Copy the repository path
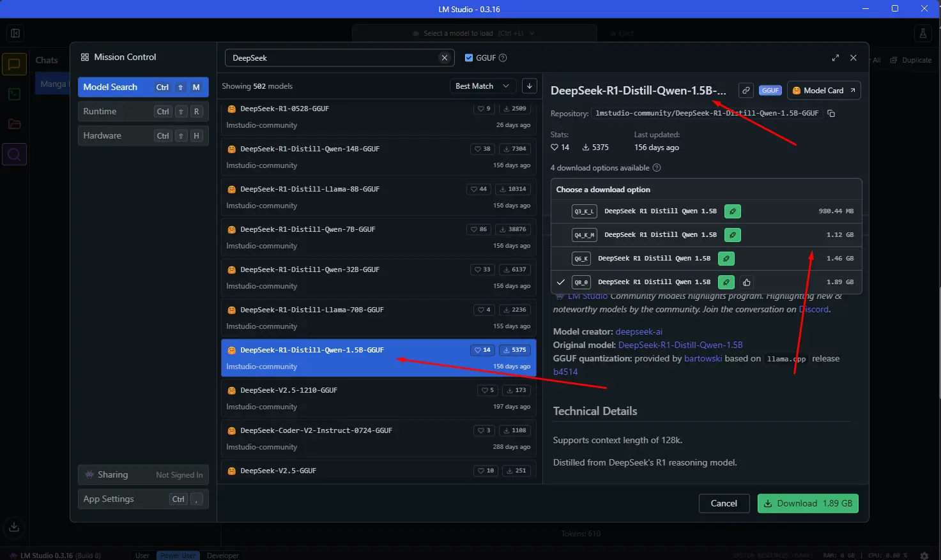Screen dimensions: 941x560 [x=831, y=114]
